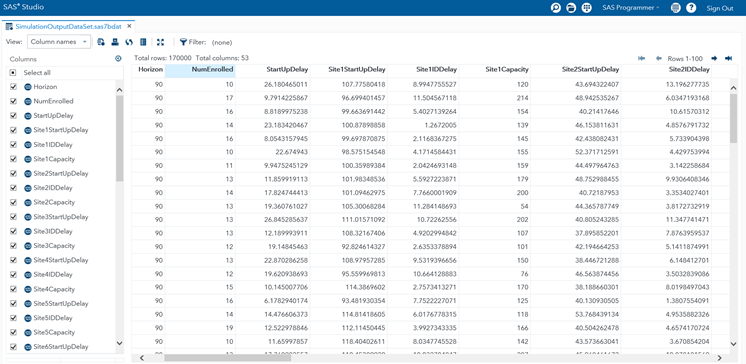Go to the previous page of rows
Viewport: 746px width, 364px height.
pyautogui.click(x=658, y=58)
